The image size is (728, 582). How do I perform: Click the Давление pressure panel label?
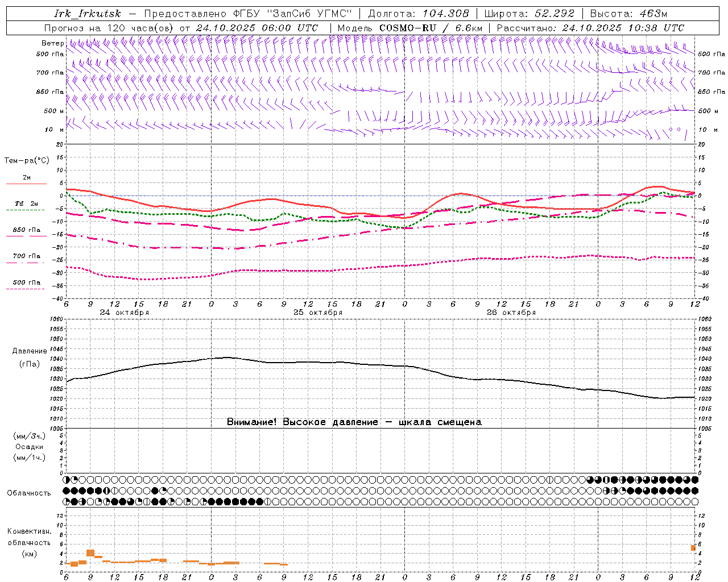pos(29,351)
